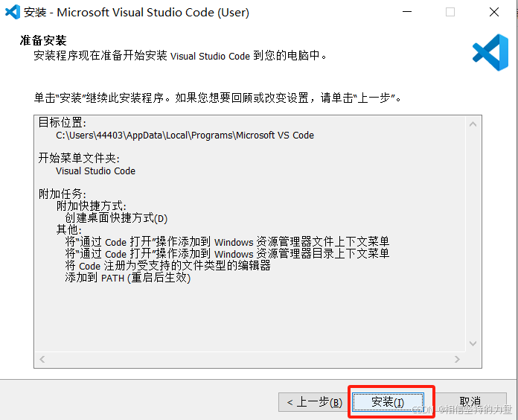Click the Visual Studio Code folder name line

pos(95,171)
